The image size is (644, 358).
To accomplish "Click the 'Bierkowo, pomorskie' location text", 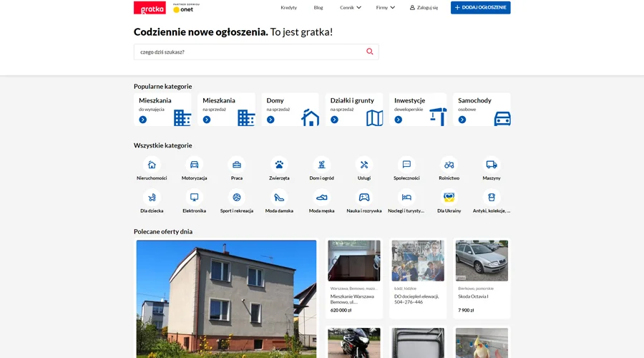I will pos(476,289).
